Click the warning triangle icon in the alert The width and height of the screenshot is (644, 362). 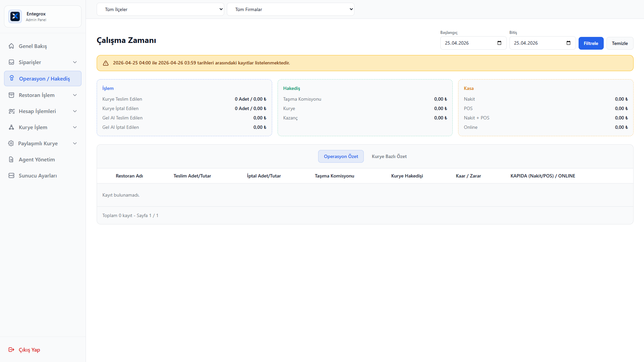[x=106, y=63]
